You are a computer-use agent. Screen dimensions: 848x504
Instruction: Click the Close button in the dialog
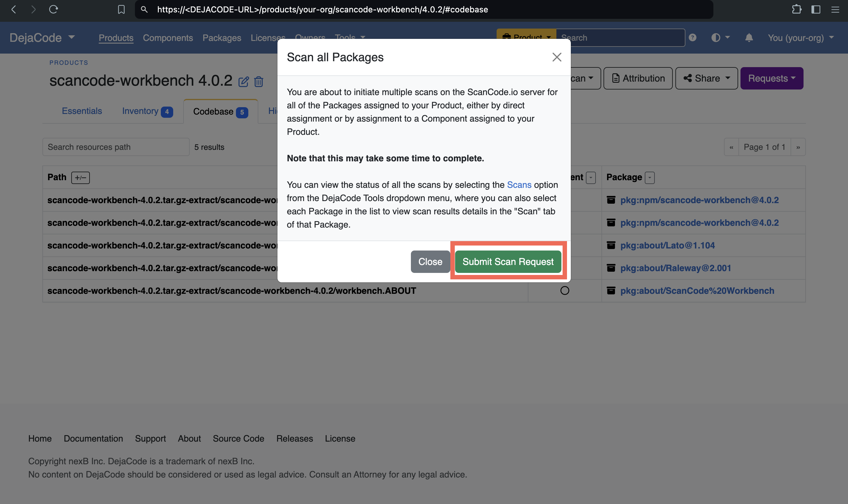coord(430,261)
